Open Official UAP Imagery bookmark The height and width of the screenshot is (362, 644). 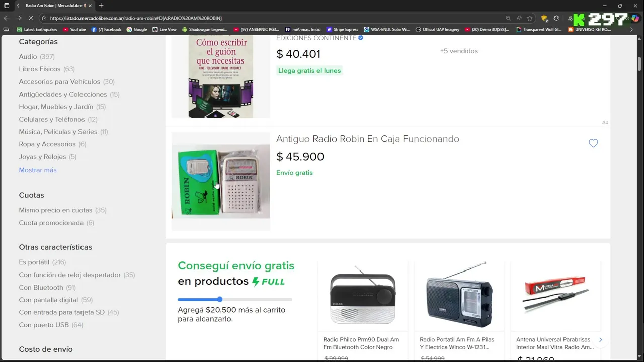pyautogui.click(x=437, y=29)
